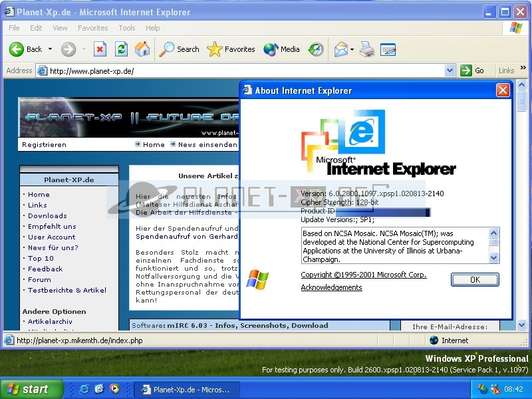Viewport: 532px width, 399px height.
Task: Click the up arrow of the NCSA Mosaic text box scrollbar
Action: (493, 233)
